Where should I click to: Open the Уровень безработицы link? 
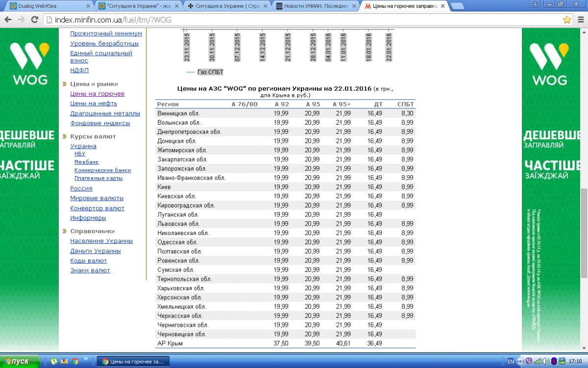[x=104, y=43]
